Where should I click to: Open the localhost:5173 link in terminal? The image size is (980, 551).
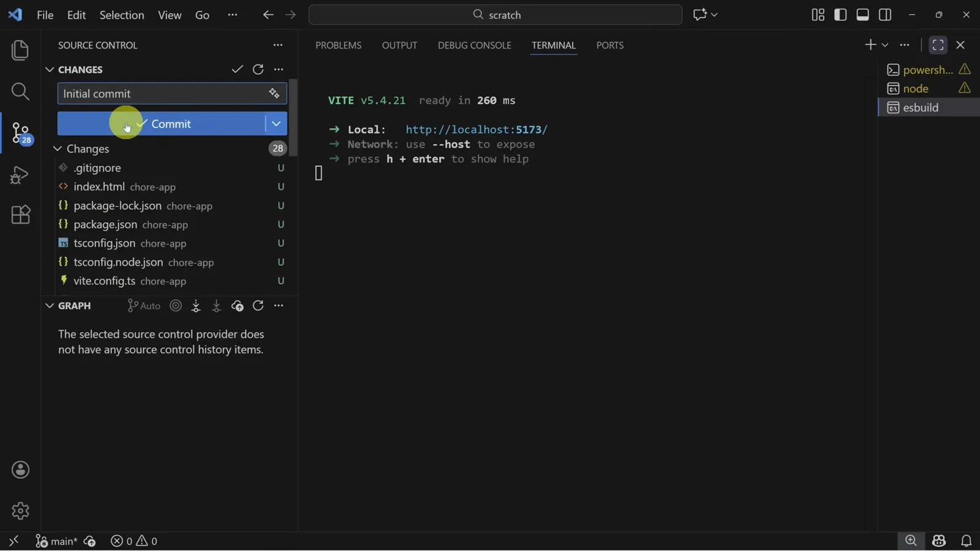(477, 130)
